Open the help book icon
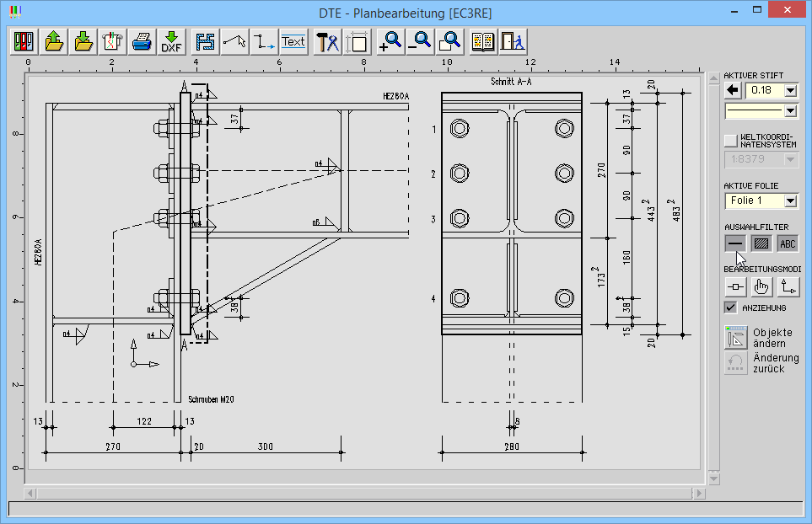812x524 pixels. tap(483, 41)
